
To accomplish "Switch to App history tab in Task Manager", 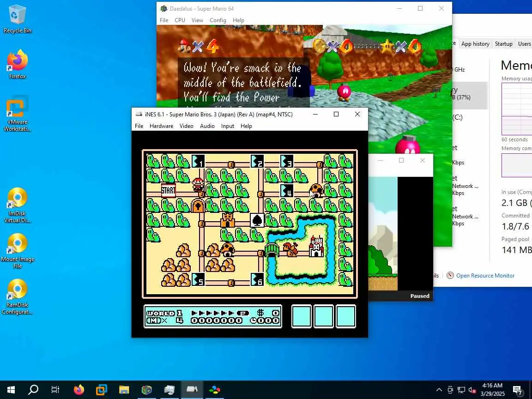I will coord(475,44).
